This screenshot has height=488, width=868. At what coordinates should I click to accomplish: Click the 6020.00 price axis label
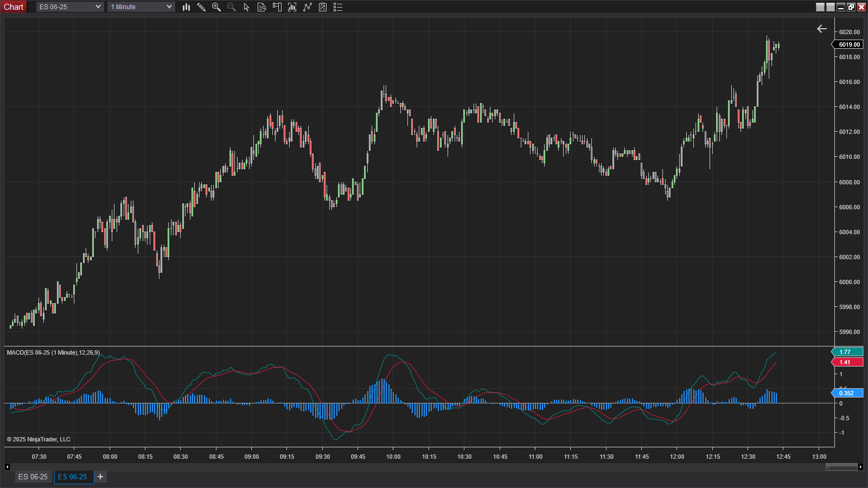click(850, 32)
